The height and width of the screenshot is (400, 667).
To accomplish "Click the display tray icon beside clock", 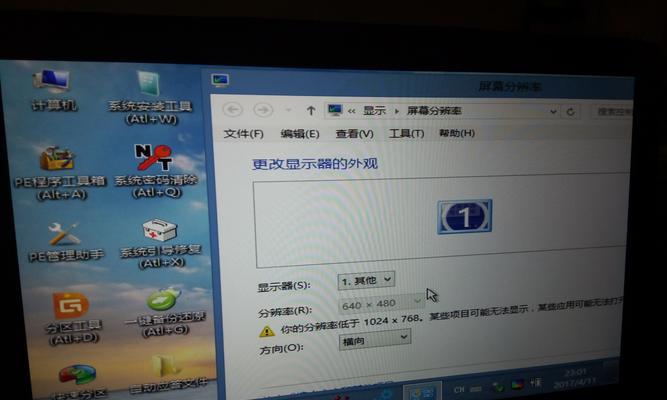I will [x=517, y=384].
